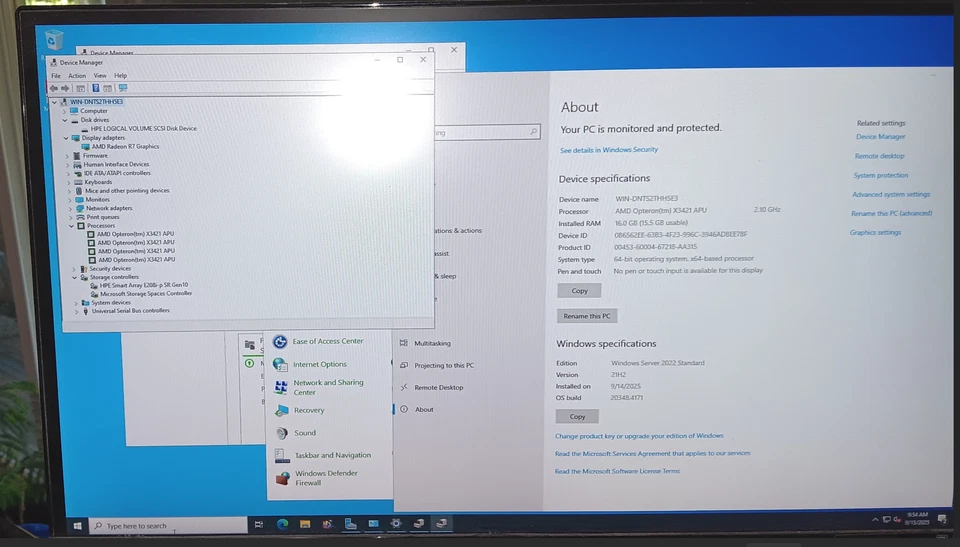
Task: Select AMD Radeon R7 Graphics device
Action: (x=126, y=147)
